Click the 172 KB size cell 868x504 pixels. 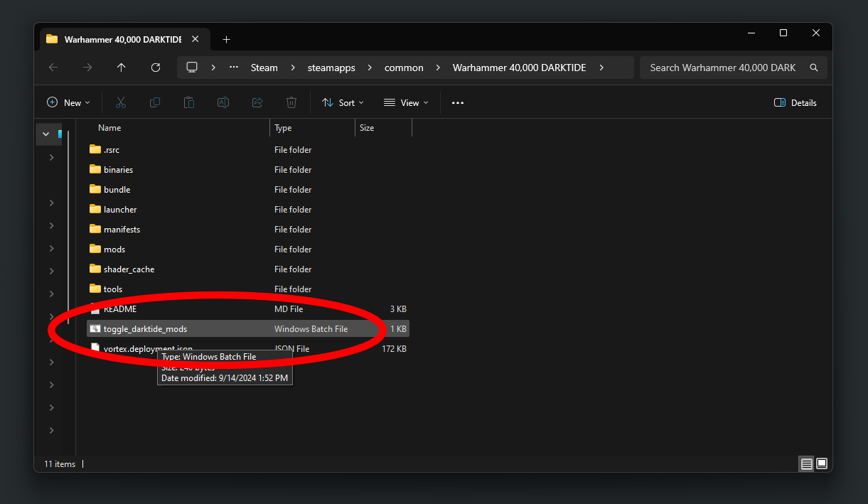click(394, 348)
